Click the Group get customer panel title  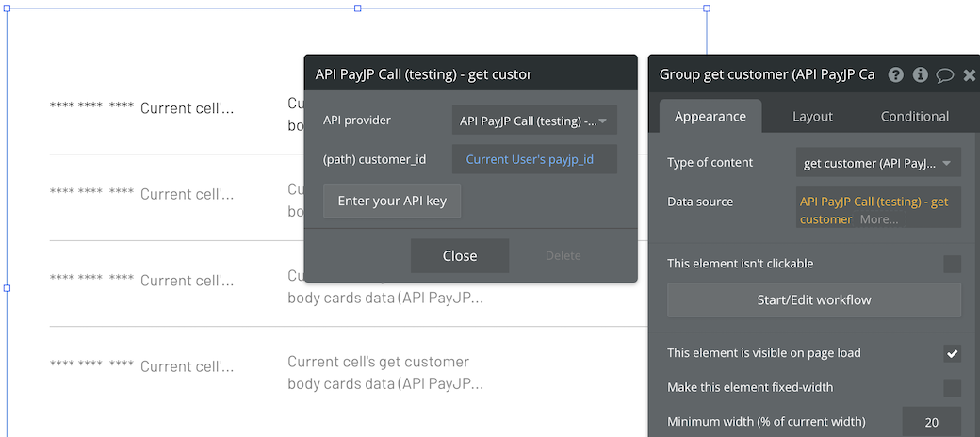pyautogui.click(x=767, y=74)
